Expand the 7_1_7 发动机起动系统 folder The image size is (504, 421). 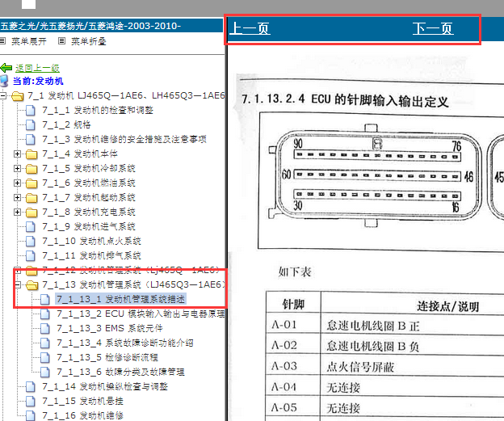click(17, 197)
